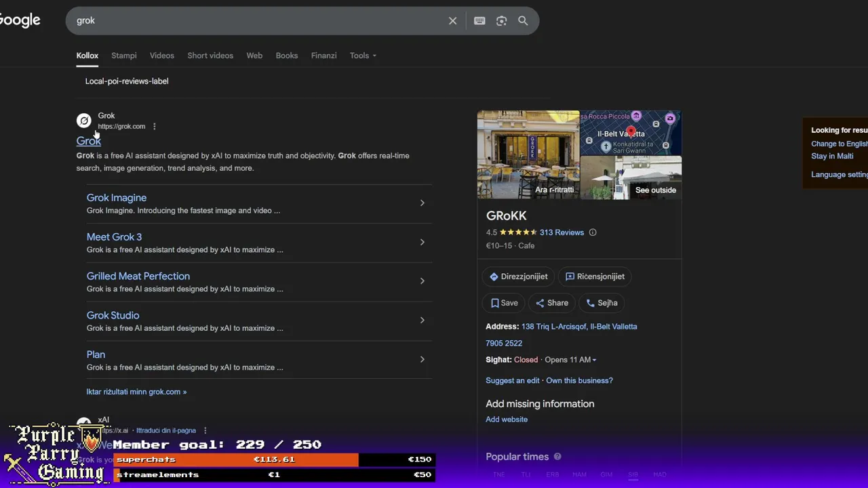Click the red map pin on Valletta map
868x488 pixels.
(631, 131)
